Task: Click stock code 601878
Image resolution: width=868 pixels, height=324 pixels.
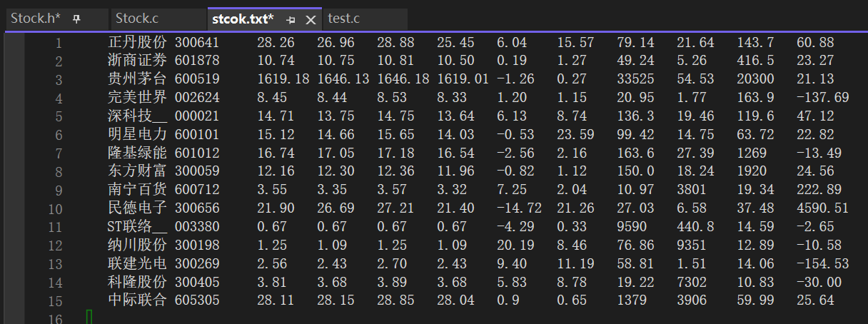Action: (197, 61)
